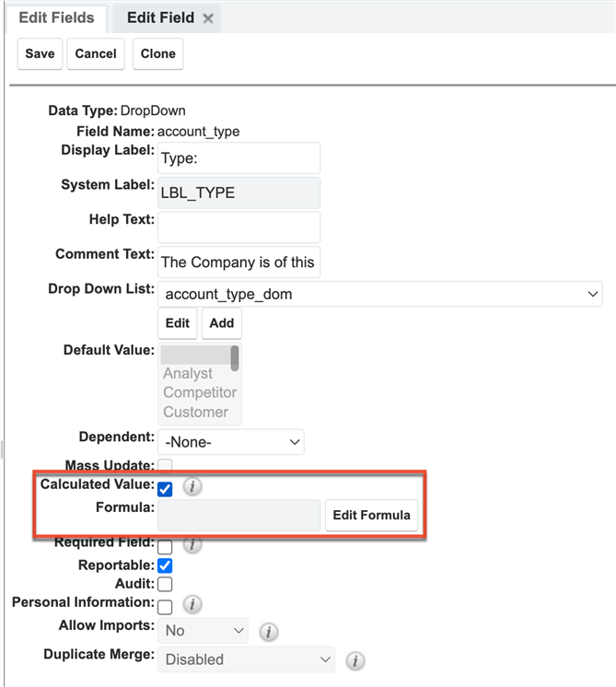Click info icon next to Calculated Value
The width and height of the screenshot is (616, 687).
(192, 487)
